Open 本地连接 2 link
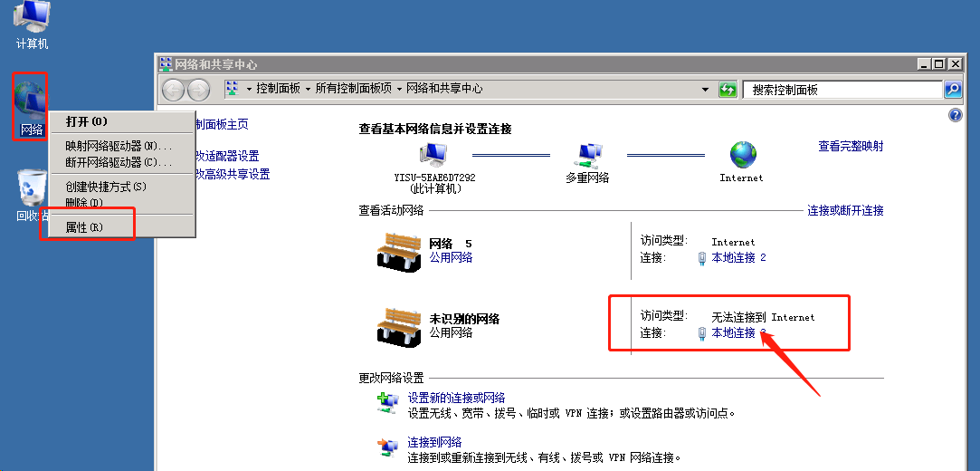This screenshot has height=471, width=980. pyautogui.click(x=738, y=258)
